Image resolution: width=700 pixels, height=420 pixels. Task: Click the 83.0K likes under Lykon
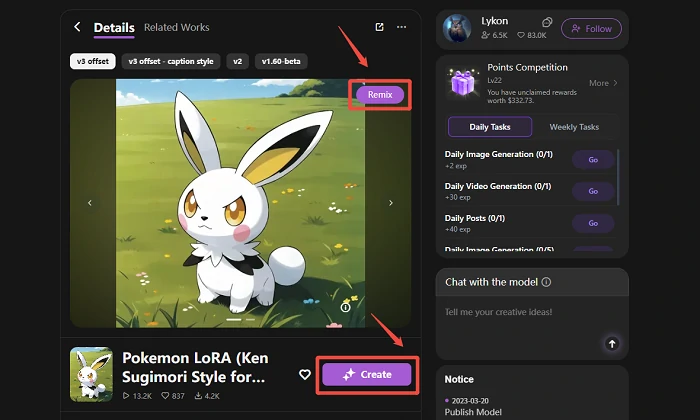coord(532,35)
